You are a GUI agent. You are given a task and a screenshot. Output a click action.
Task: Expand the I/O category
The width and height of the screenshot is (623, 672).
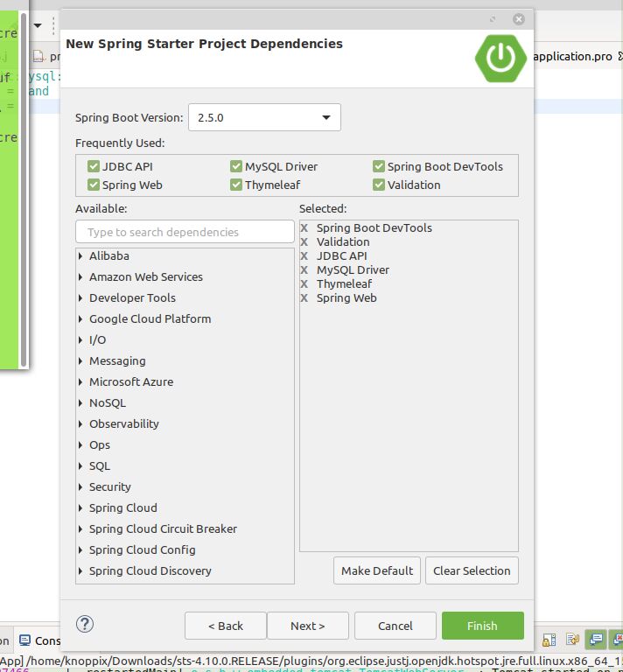click(80, 340)
